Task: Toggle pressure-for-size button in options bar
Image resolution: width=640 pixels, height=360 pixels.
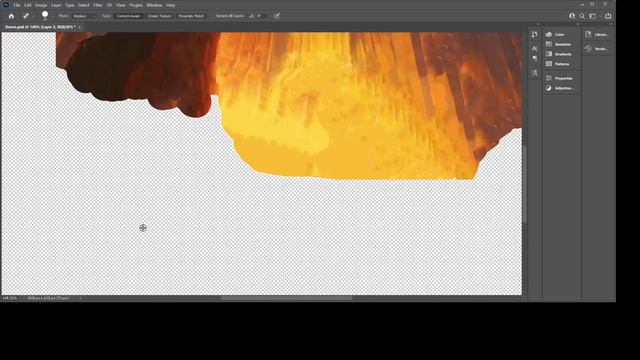Action: (x=277, y=16)
